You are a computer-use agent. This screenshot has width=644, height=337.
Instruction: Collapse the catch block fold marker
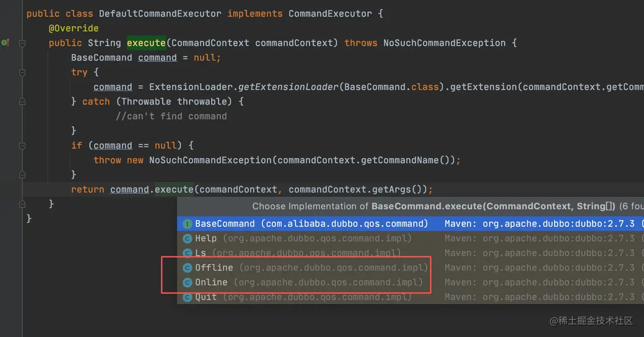(22, 101)
